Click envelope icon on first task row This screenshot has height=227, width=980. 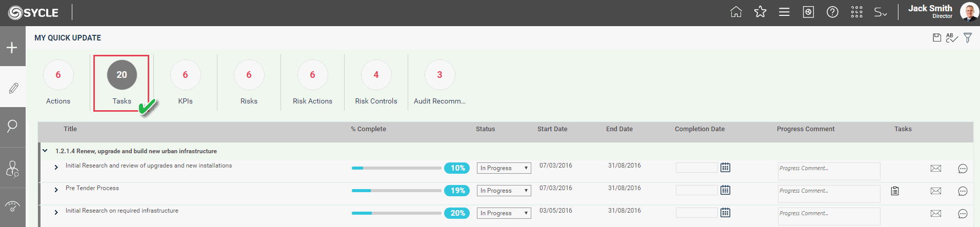pos(936,169)
